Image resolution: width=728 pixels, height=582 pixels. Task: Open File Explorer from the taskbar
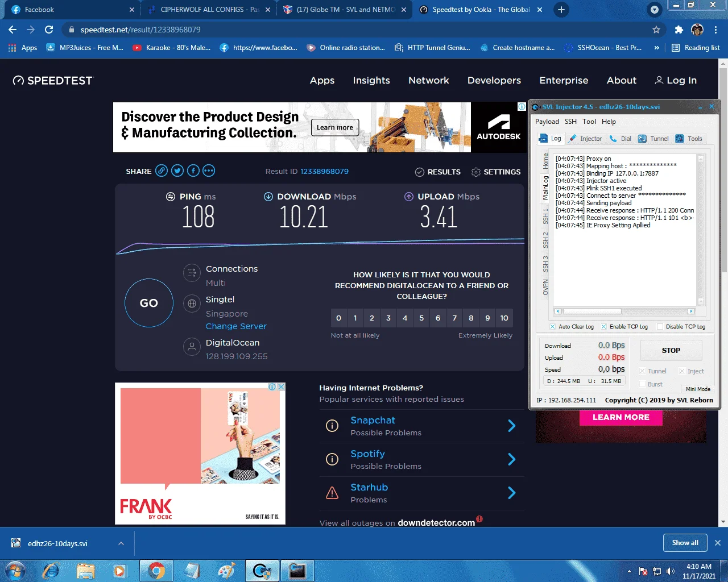[x=85, y=570]
